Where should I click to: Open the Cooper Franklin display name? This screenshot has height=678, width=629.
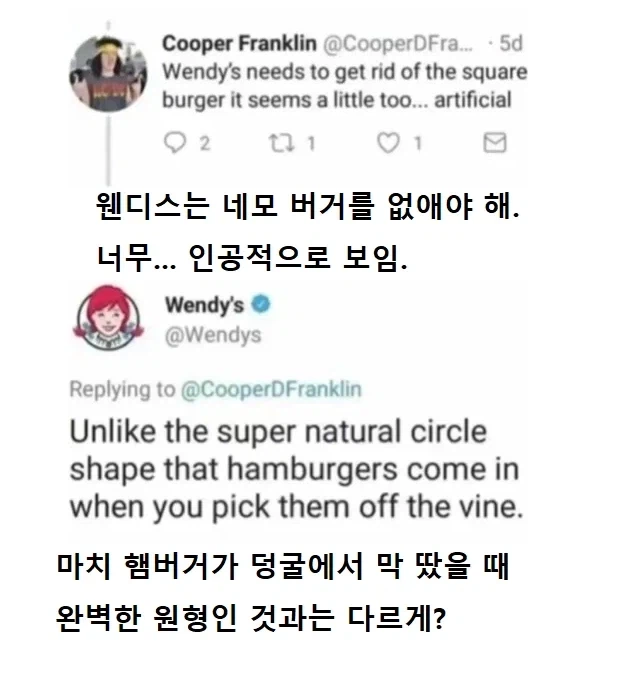[238, 43]
